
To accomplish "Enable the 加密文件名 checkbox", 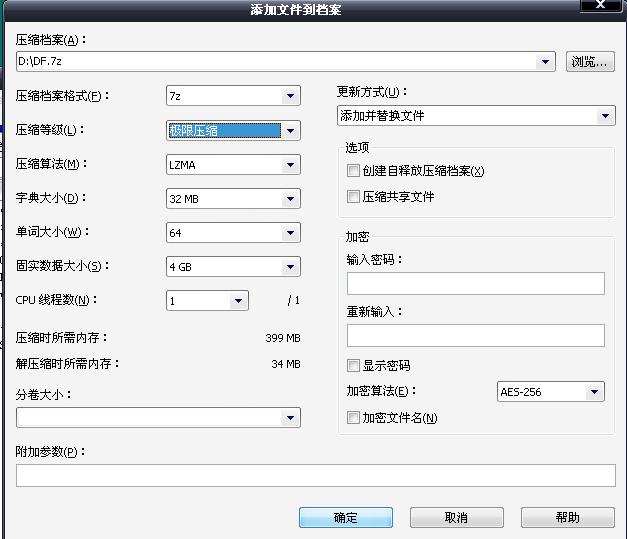I will 353,418.
